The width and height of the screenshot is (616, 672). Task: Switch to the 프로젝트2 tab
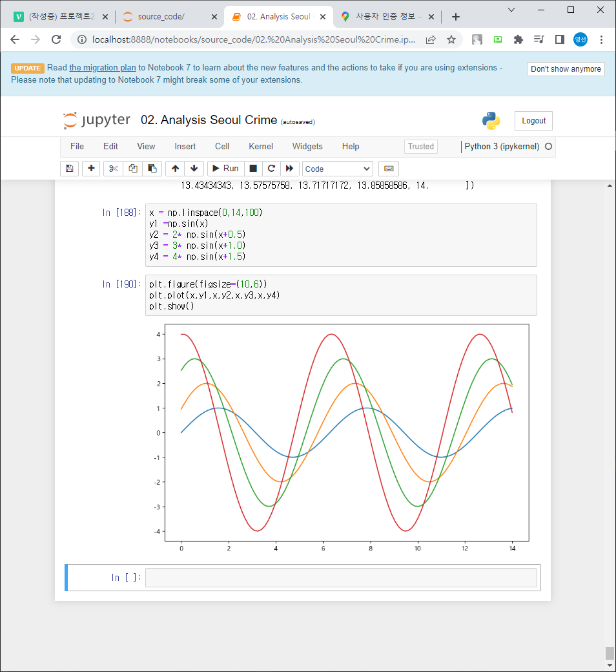(x=61, y=17)
